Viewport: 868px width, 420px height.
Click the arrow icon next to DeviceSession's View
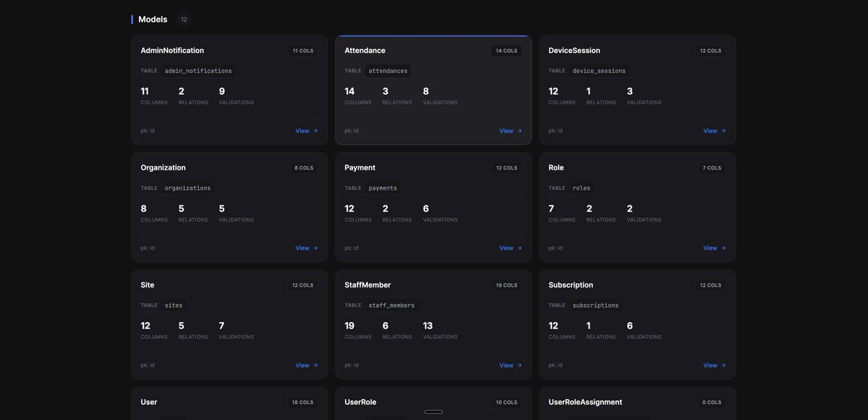pos(723,129)
